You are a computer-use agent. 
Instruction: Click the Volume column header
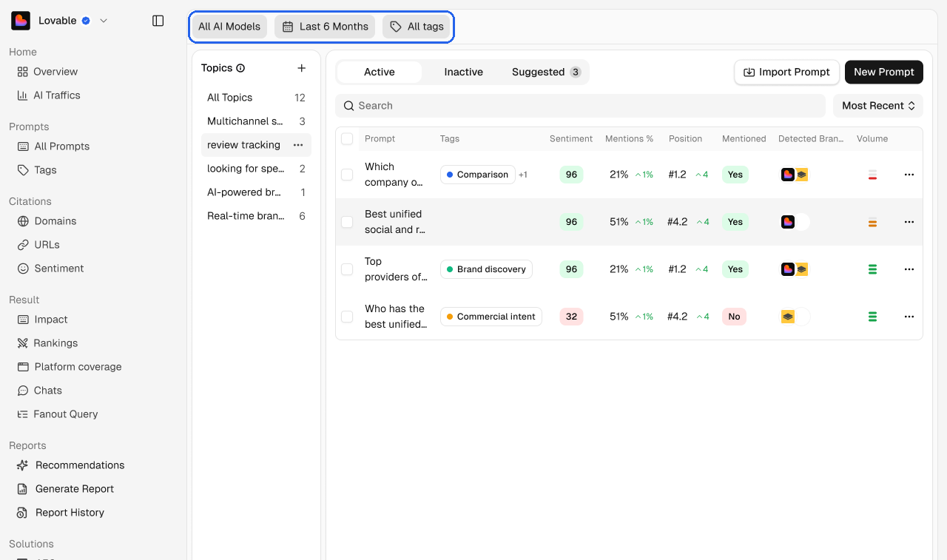tap(872, 138)
